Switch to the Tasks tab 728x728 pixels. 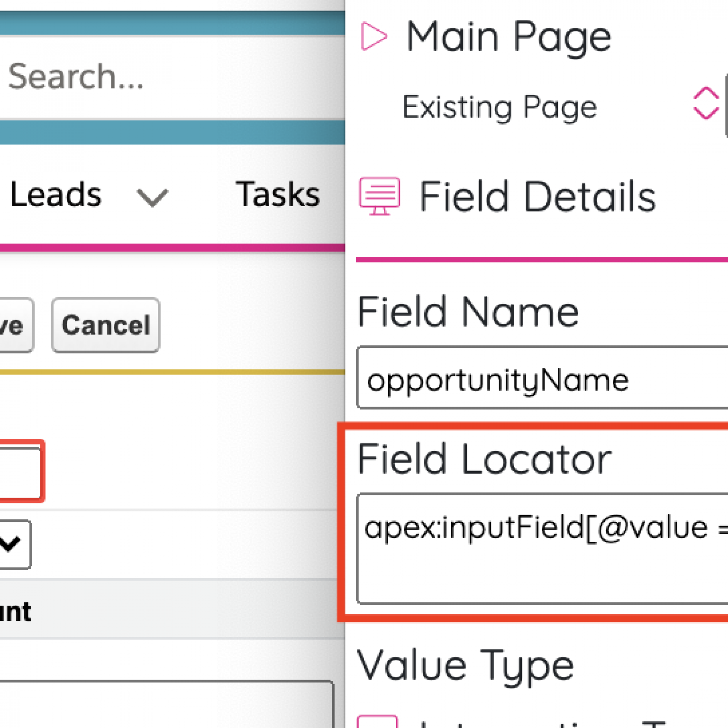[278, 194]
